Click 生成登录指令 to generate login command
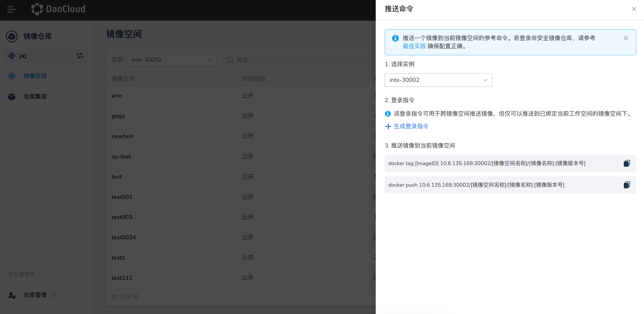Screen dimensions: 644x314 click(411, 126)
